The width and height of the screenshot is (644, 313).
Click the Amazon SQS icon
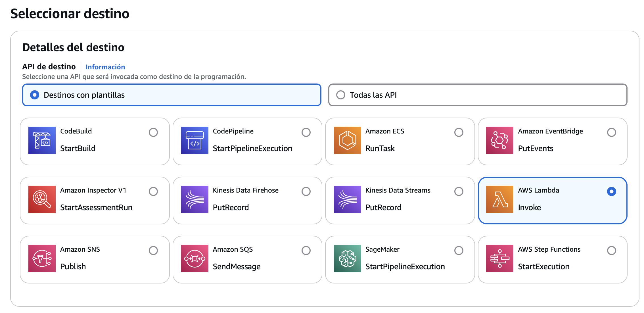click(195, 258)
